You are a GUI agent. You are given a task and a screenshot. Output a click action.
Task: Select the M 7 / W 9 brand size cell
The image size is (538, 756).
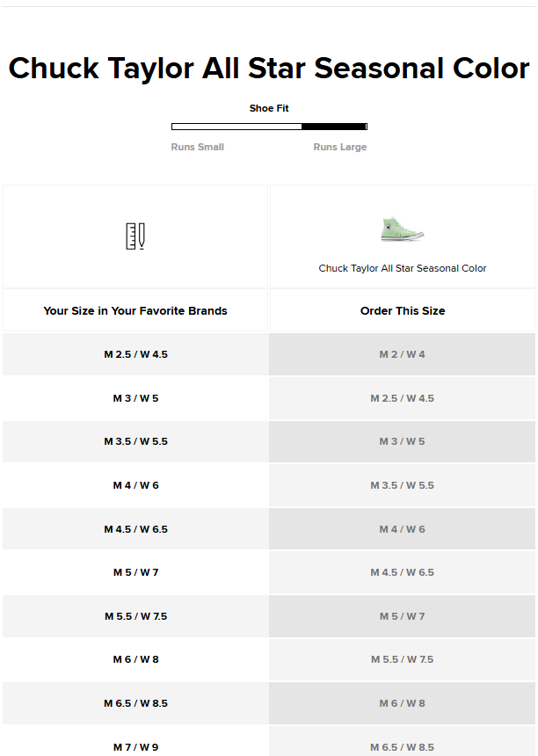pos(135,746)
